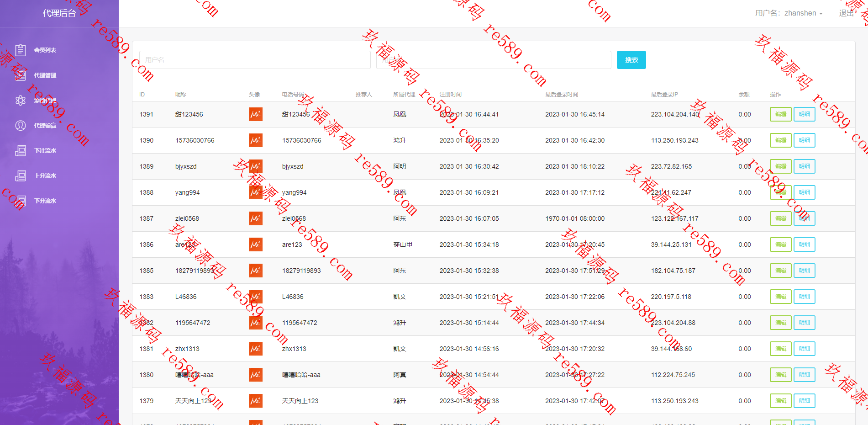Screen dimensions: 868x425
Task: Click 编辑 for member 1391
Action: [781, 114]
